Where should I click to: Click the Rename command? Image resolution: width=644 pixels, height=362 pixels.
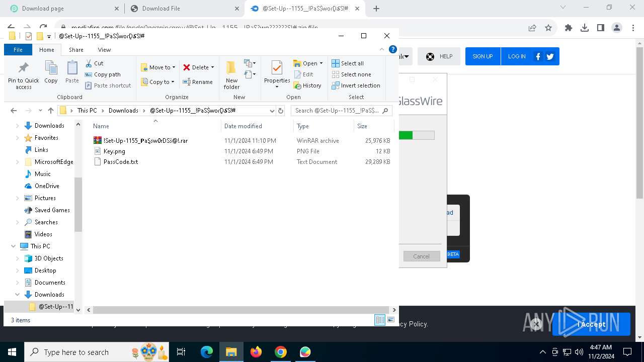pos(197,82)
